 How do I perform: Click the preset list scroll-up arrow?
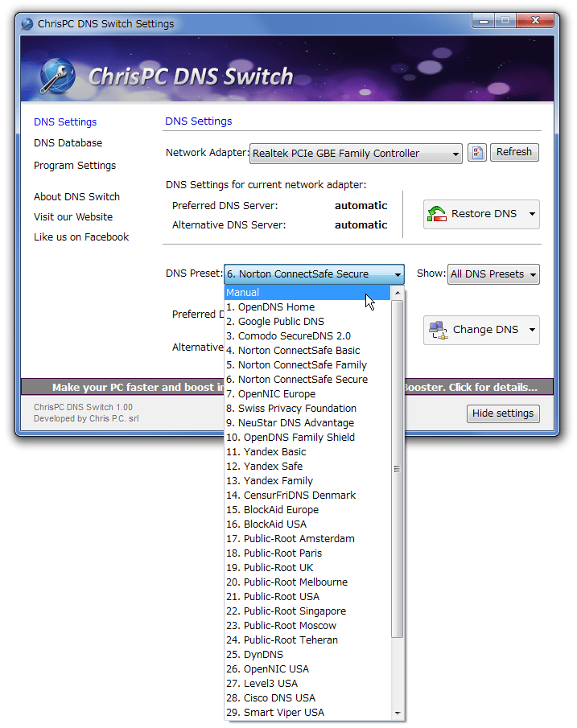click(x=398, y=293)
